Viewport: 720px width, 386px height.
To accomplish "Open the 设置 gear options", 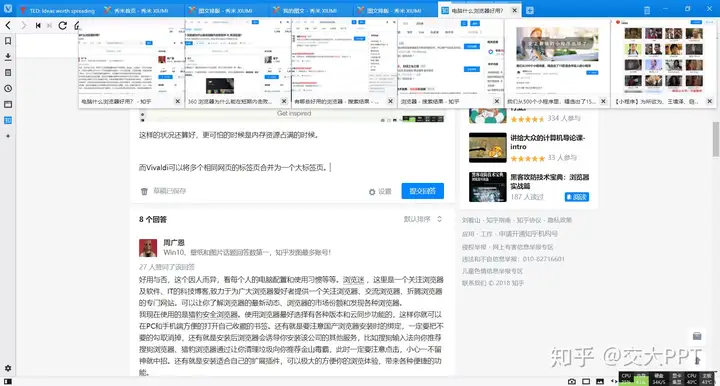I will tap(380, 191).
